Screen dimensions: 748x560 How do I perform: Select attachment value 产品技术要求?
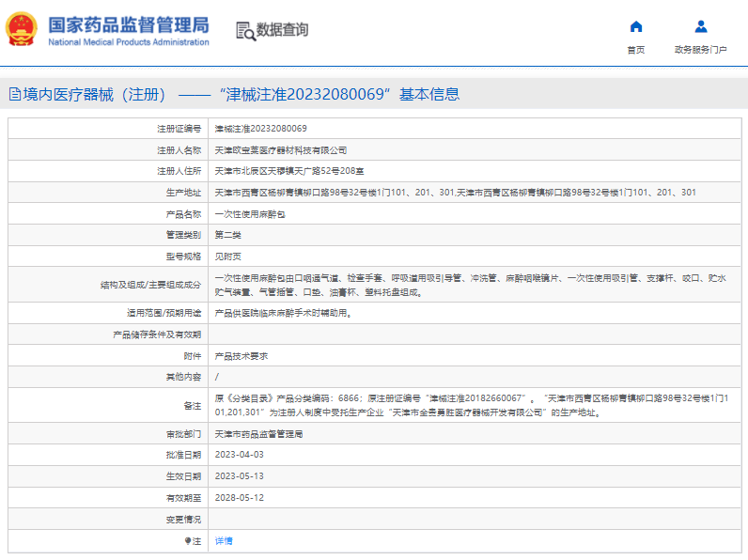[242, 356]
